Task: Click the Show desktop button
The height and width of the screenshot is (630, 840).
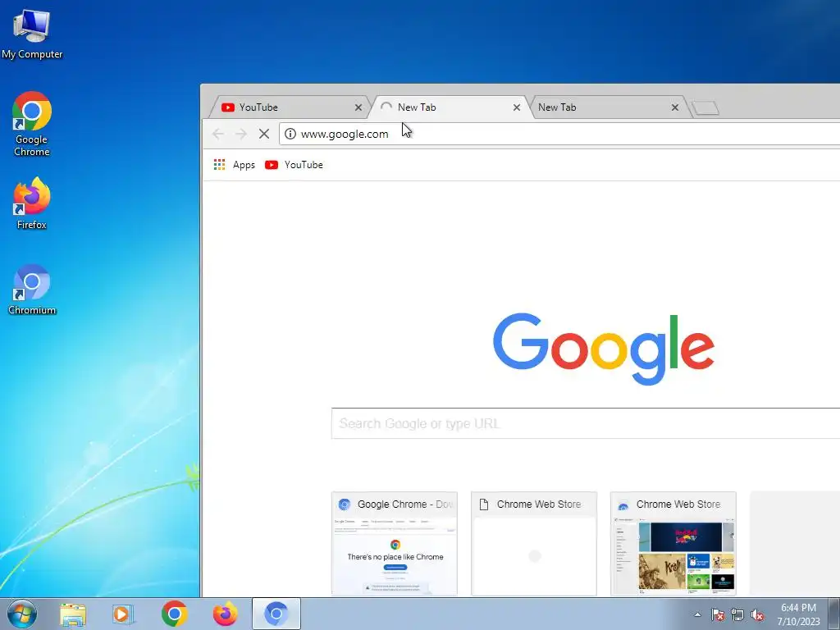Action: [834, 614]
